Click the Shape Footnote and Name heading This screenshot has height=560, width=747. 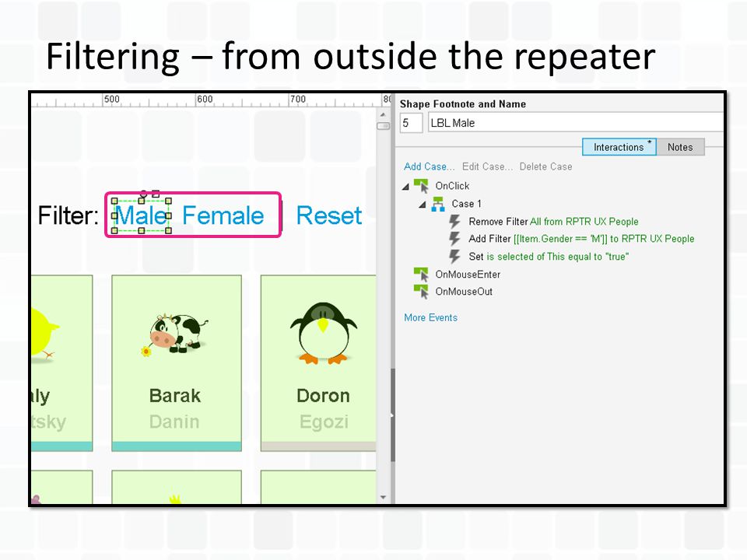coord(463,103)
